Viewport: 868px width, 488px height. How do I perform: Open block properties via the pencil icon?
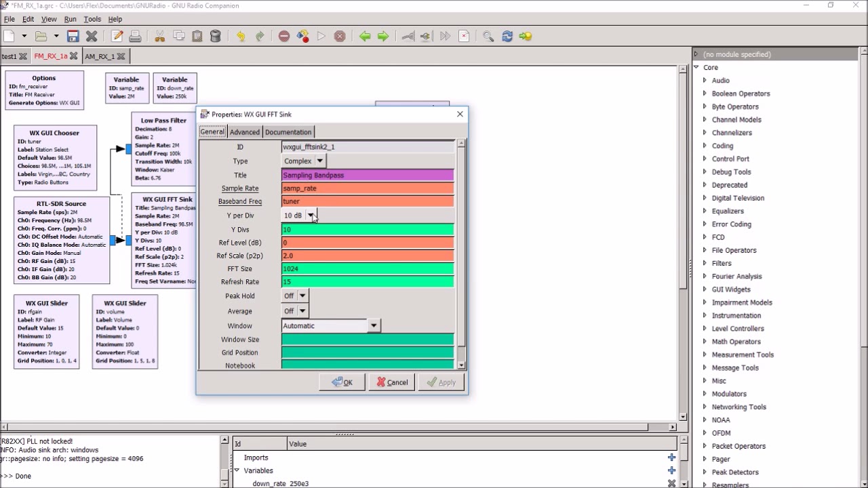coord(117,36)
